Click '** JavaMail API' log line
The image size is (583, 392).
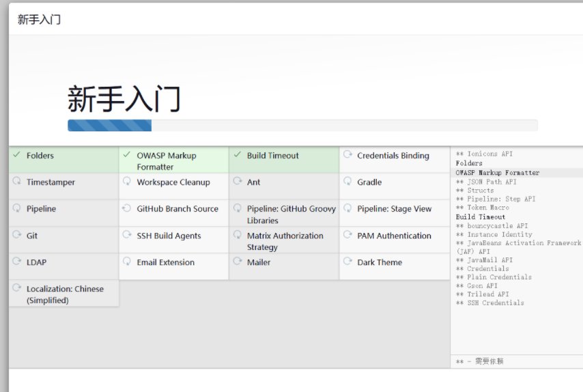pyautogui.click(x=484, y=260)
